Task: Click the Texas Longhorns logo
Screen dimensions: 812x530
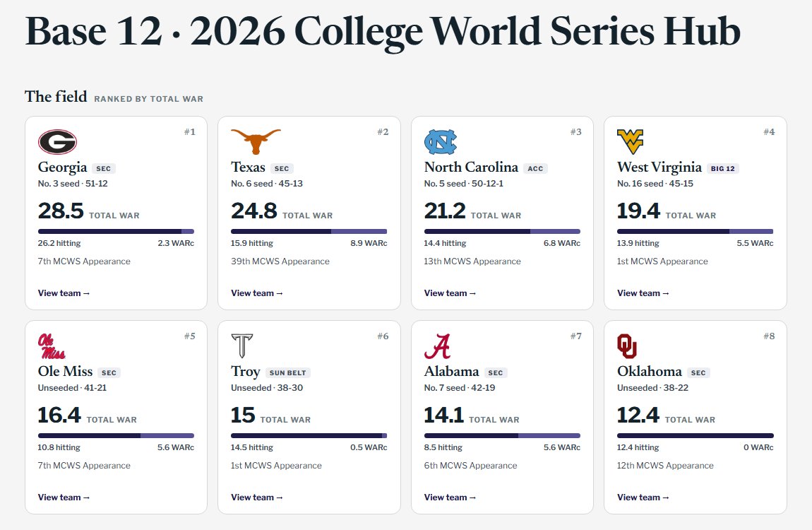Action: tap(256, 142)
